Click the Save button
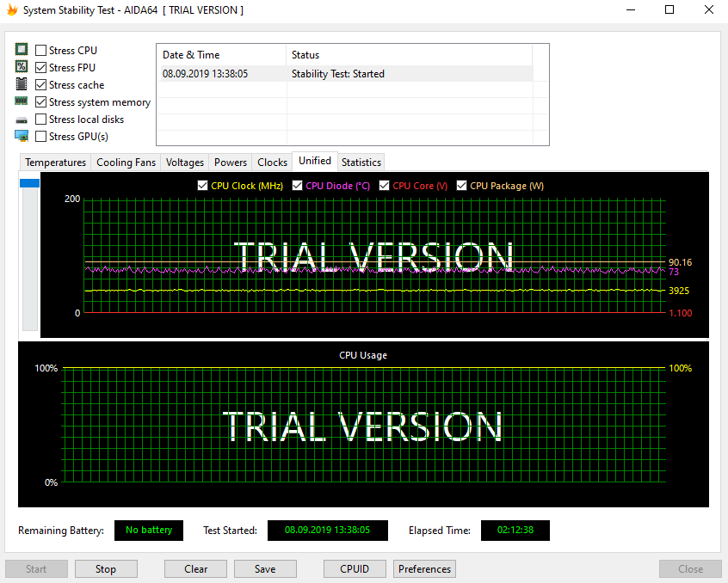 (265, 569)
